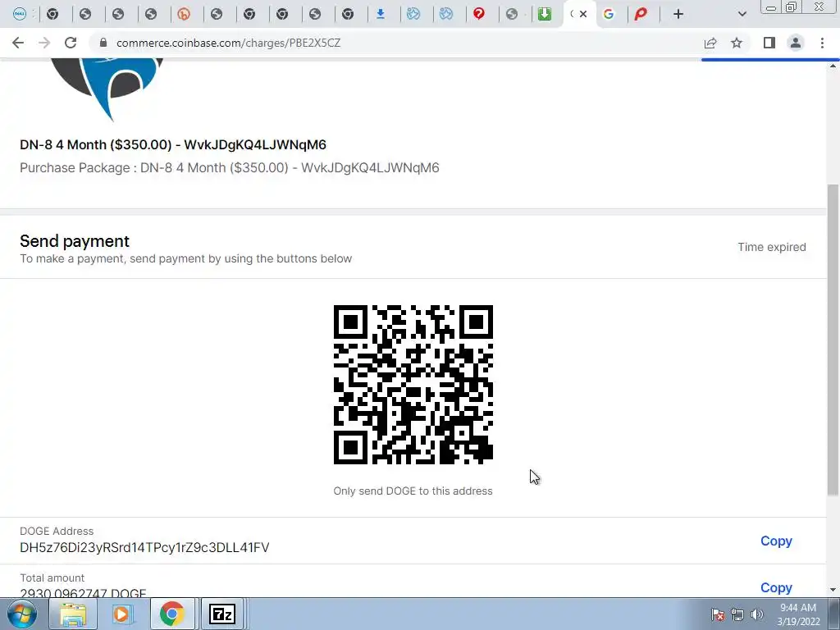Copy the DOGE address
Viewport: 840px width, 630px height.
(x=776, y=541)
